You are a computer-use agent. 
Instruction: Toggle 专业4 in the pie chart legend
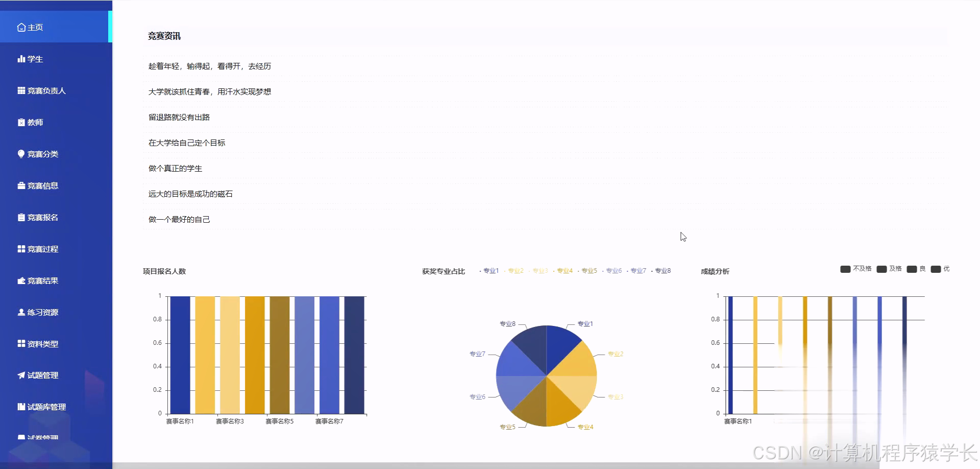pyautogui.click(x=562, y=271)
